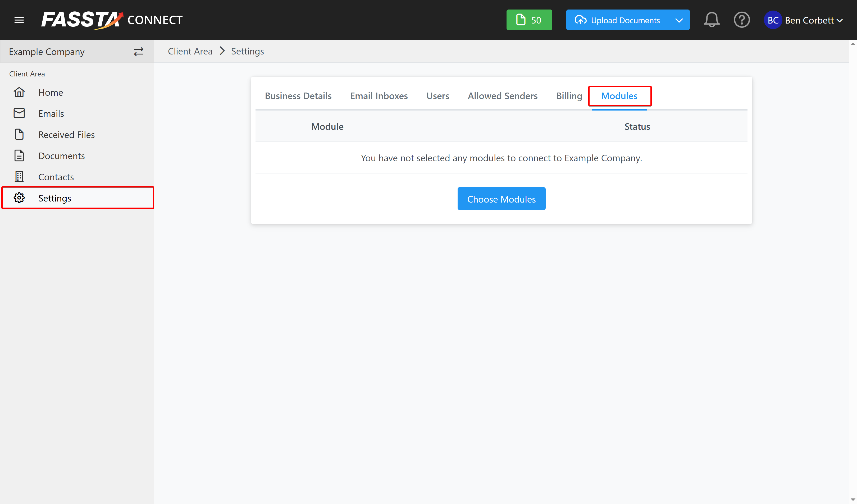This screenshot has width=857, height=504.
Task: Go to the Billing tab
Action: 569,96
